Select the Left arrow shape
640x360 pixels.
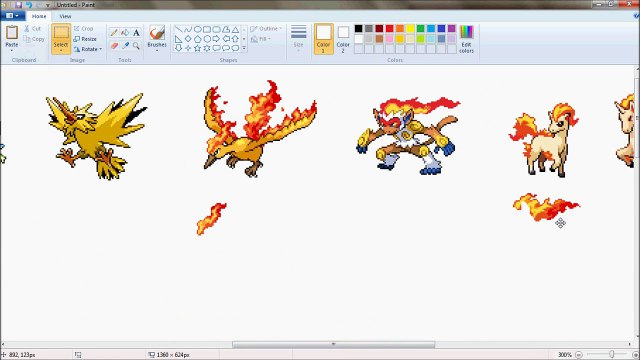226,39
